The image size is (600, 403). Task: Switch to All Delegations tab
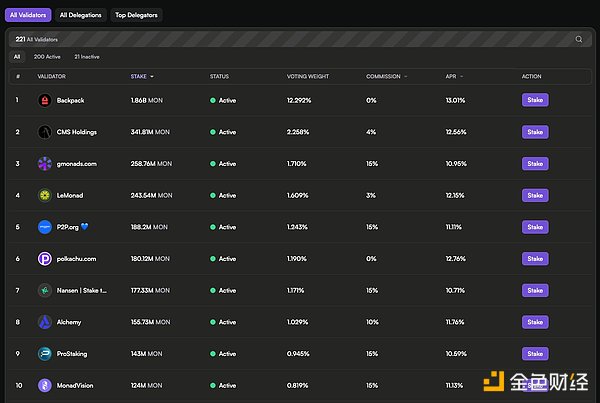pos(81,15)
